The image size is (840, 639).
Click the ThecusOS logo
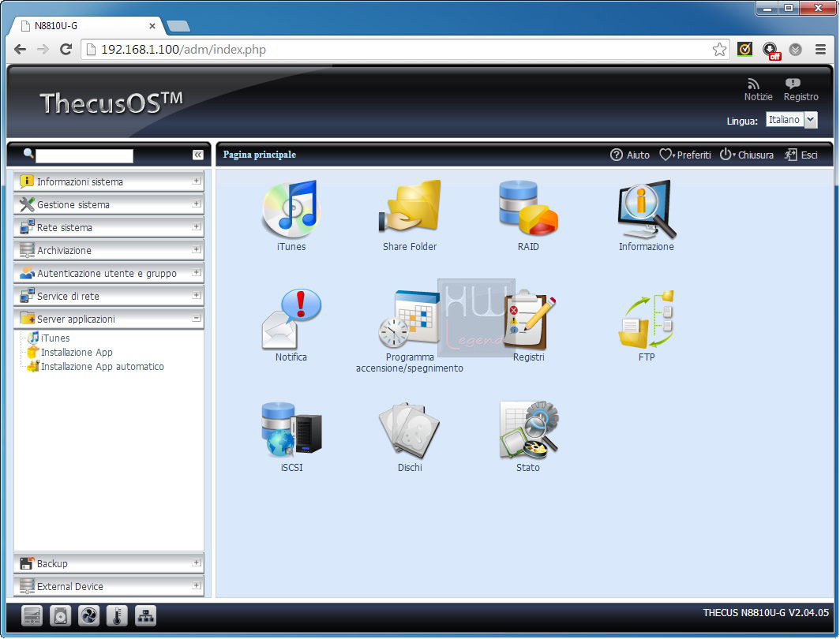coord(111,102)
